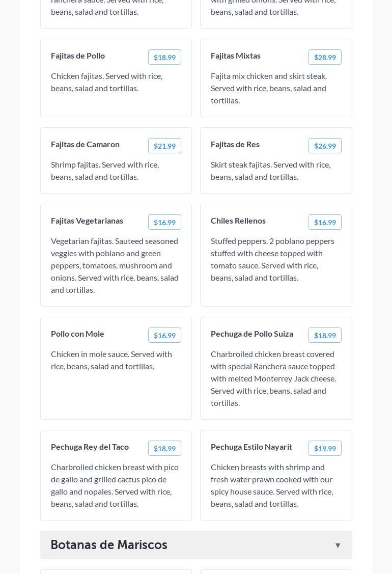Click the Fajitas de Res $26.99 price
392x574 pixels.
[x=325, y=146]
